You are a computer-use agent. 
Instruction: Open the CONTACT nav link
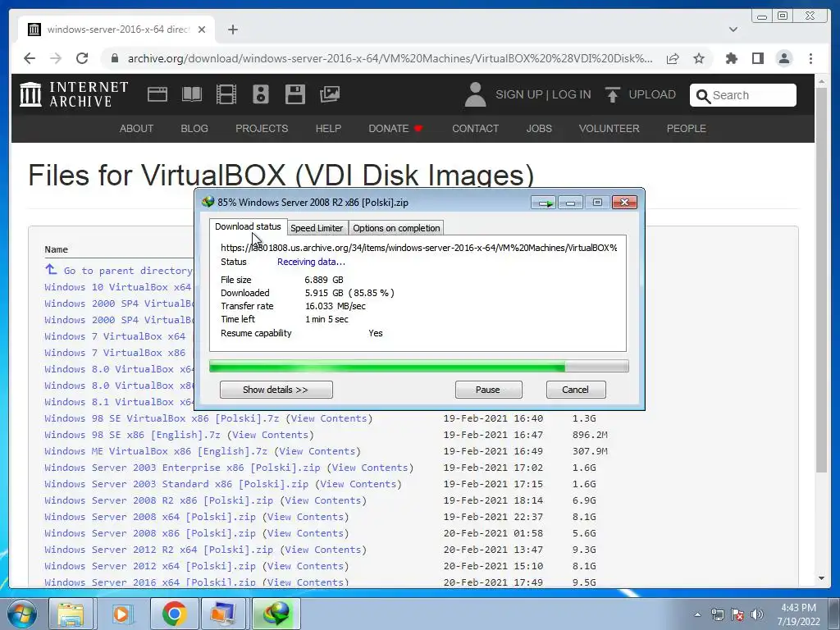click(x=475, y=129)
